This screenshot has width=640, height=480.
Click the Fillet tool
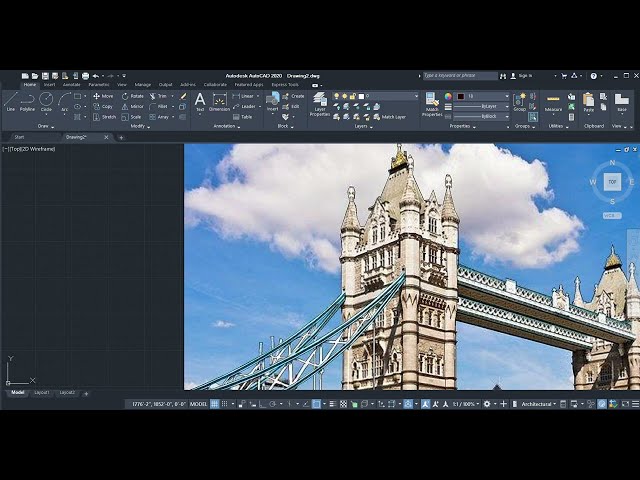(x=158, y=107)
